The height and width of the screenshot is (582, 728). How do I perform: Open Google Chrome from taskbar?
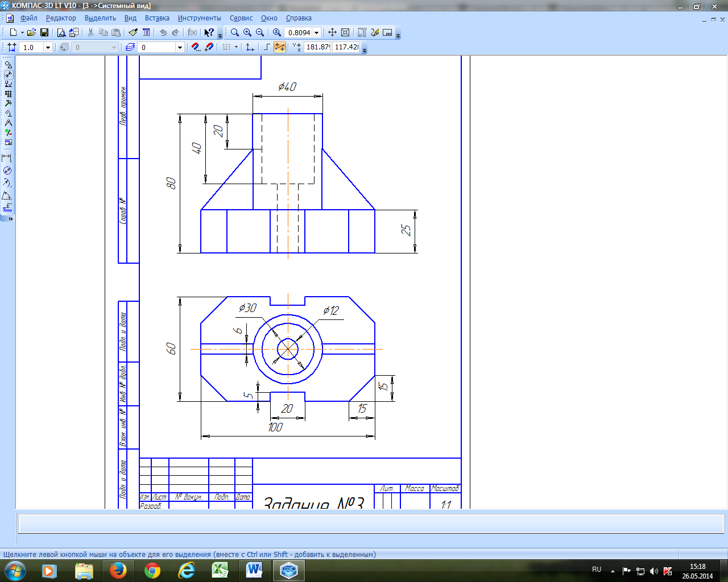pyautogui.click(x=152, y=570)
